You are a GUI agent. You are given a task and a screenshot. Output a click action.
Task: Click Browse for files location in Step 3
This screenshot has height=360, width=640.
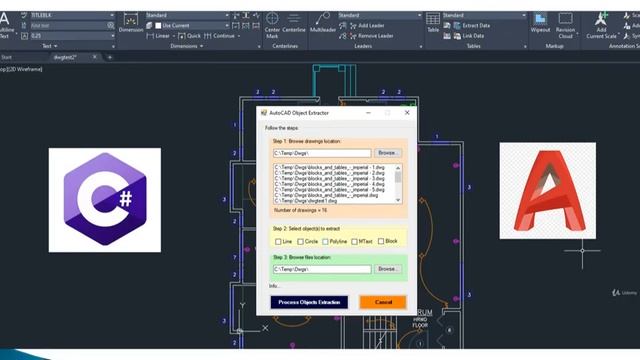pyautogui.click(x=387, y=269)
